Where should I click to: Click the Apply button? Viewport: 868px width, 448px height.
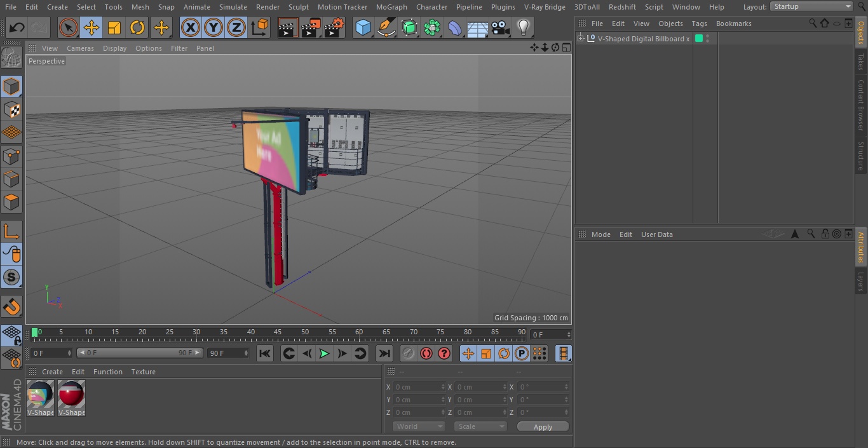[543, 427]
